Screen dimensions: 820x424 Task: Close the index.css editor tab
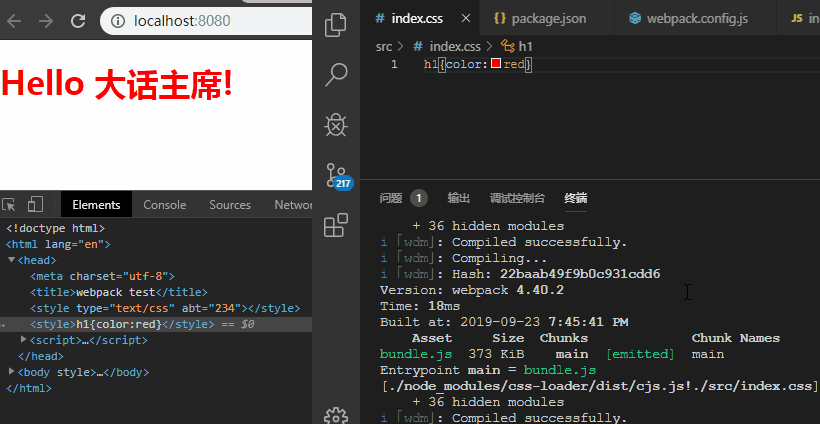pyautogui.click(x=466, y=19)
